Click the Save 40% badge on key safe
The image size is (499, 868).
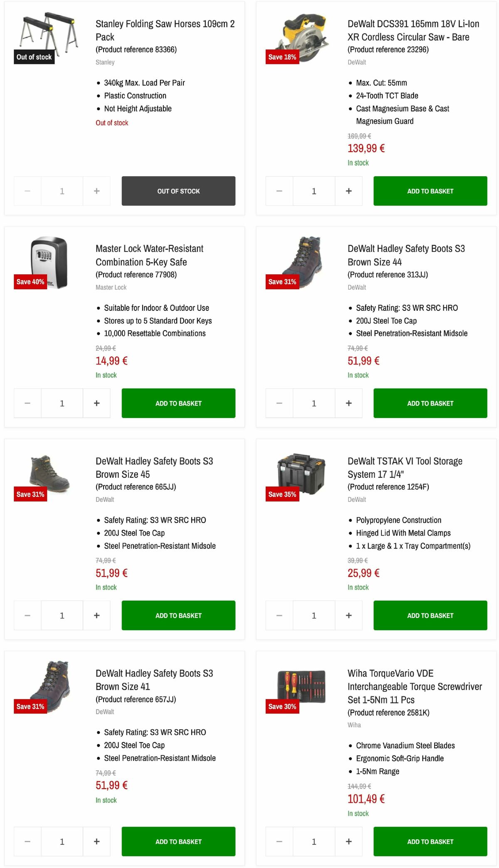(30, 282)
